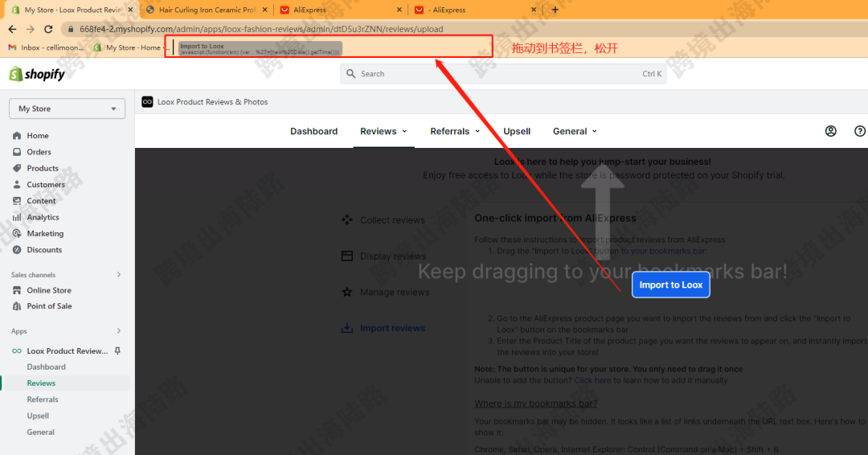Open Upsell in Loox sidebar submenu
868x455 pixels.
coord(38,416)
